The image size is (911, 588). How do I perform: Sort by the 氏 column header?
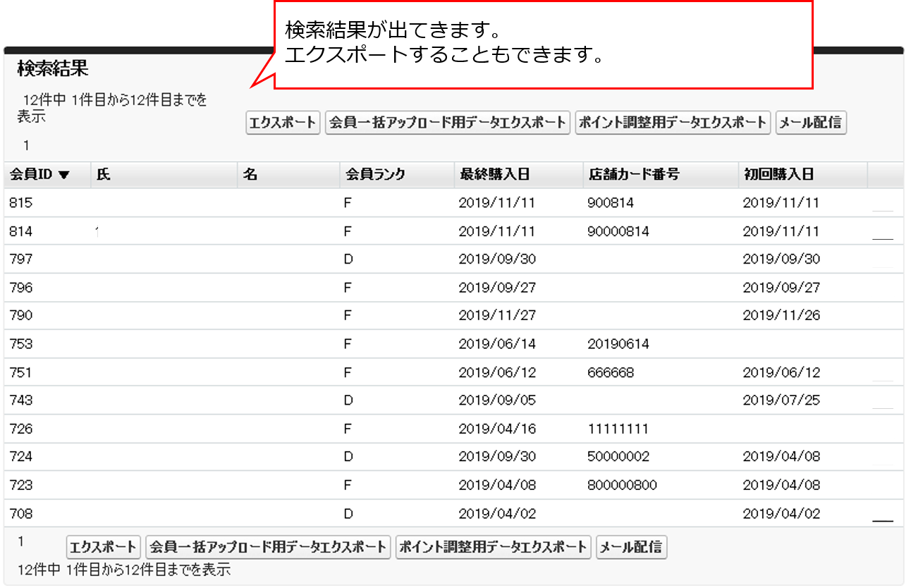tap(104, 175)
